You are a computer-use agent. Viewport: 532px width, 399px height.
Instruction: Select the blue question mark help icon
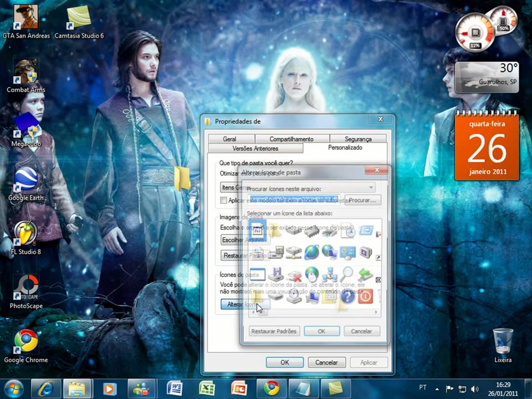point(347,296)
